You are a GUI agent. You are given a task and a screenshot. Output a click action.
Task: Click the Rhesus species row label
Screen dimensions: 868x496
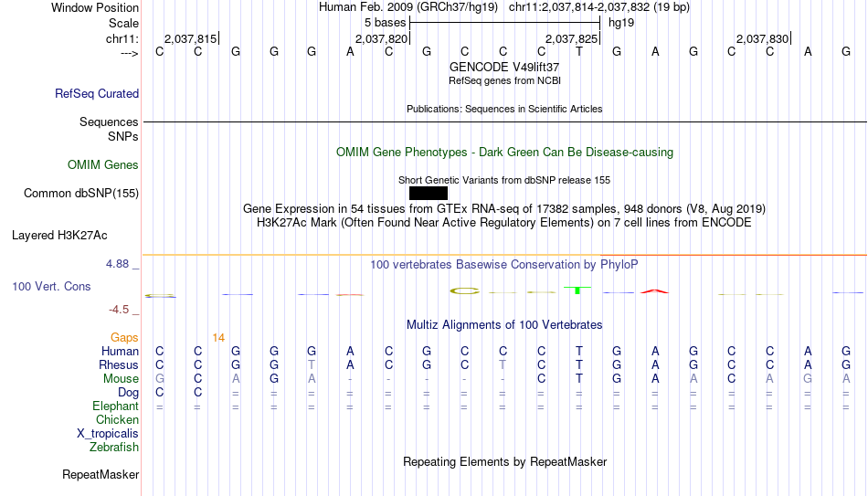pyautogui.click(x=119, y=364)
